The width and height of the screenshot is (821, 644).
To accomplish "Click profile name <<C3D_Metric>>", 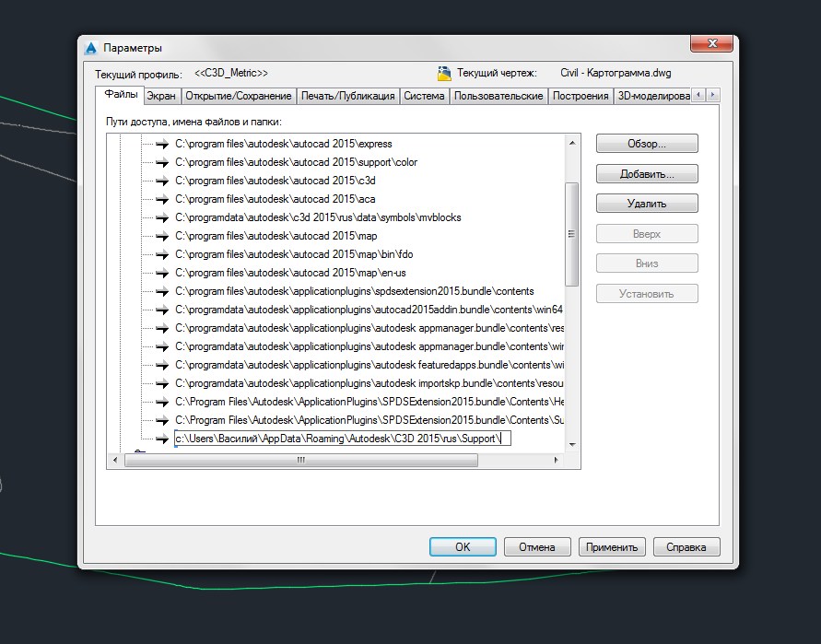I will [231, 73].
